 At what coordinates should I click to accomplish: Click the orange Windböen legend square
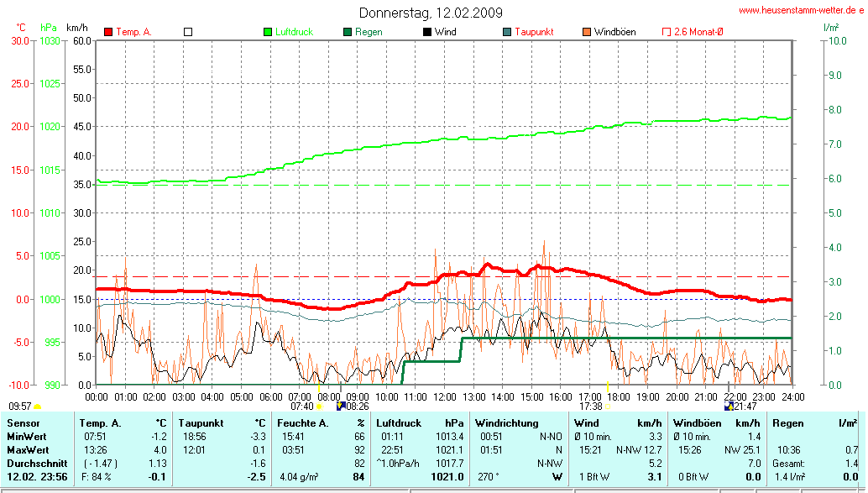tap(587, 32)
